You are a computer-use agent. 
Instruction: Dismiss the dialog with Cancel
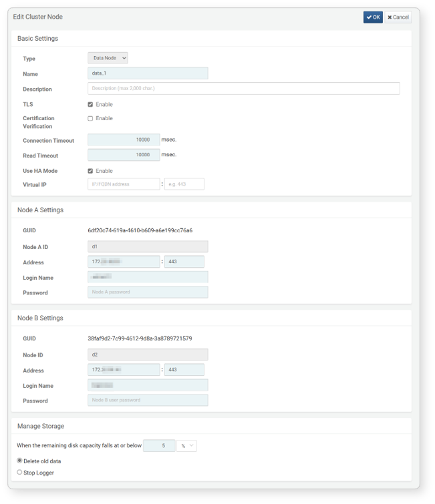point(398,17)
